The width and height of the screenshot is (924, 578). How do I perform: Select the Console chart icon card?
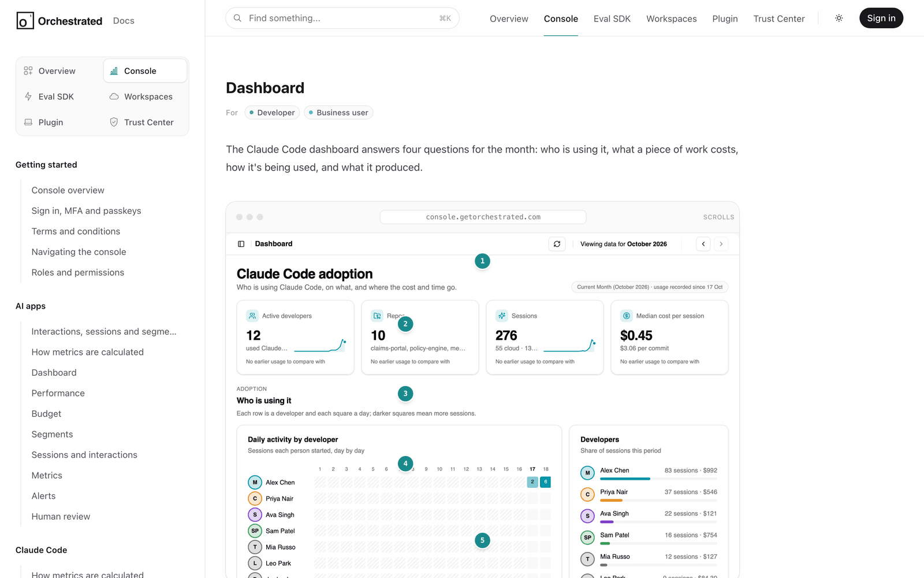[x=145, y=71]
